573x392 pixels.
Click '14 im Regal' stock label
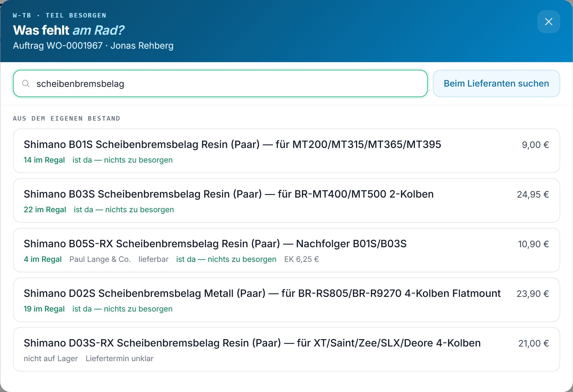(x=44, y=160)
